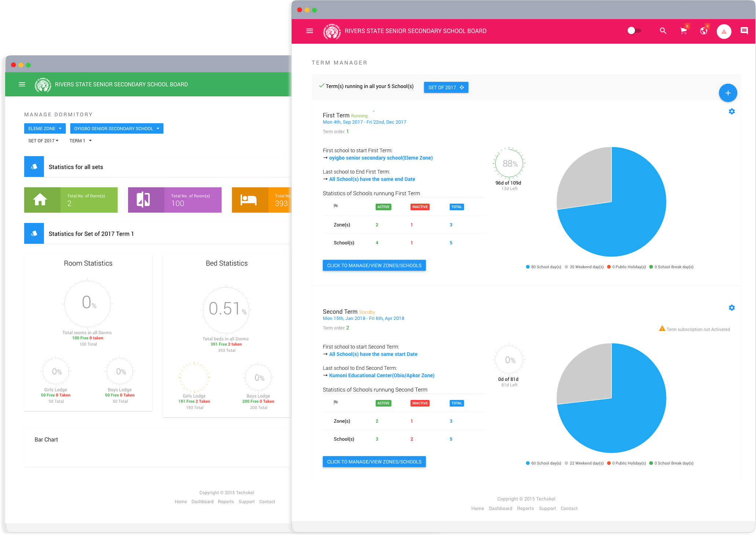Open hamburger menu in Term Manager window
Image resolution: width=756 pixels, height=535 pixels.
309,31
